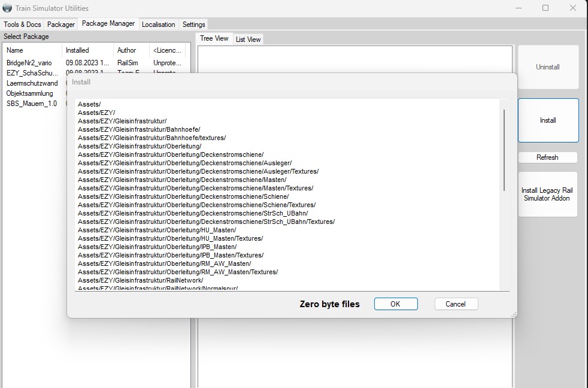
Task: Select the Laermschutzwand package
Action: tap(32, 83)
